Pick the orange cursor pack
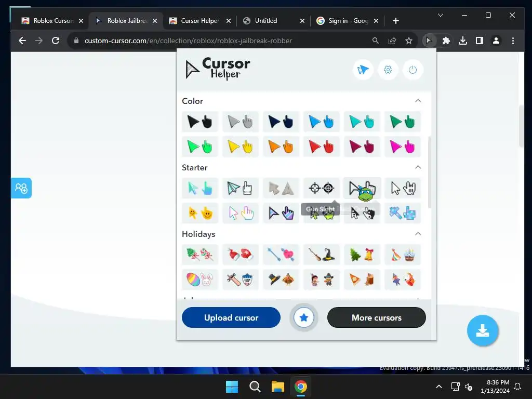The width and height of the screenshot is (532, 399). [281, 147]
